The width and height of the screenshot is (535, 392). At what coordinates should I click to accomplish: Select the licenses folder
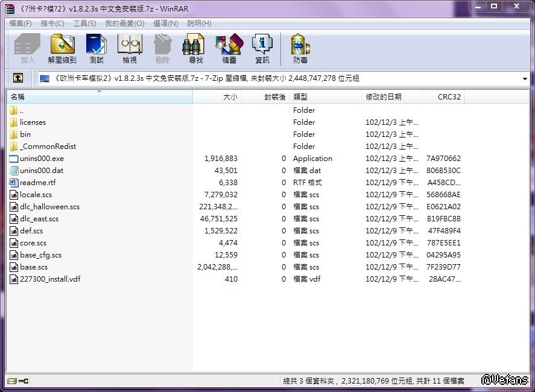pyautogui.click(x=33, y=122)
